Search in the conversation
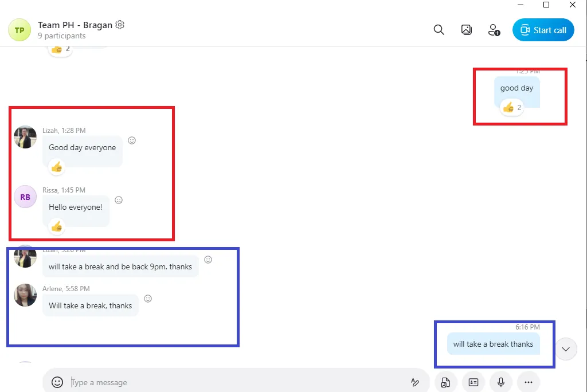Screen dimensions: 587x392 (439, 30)
